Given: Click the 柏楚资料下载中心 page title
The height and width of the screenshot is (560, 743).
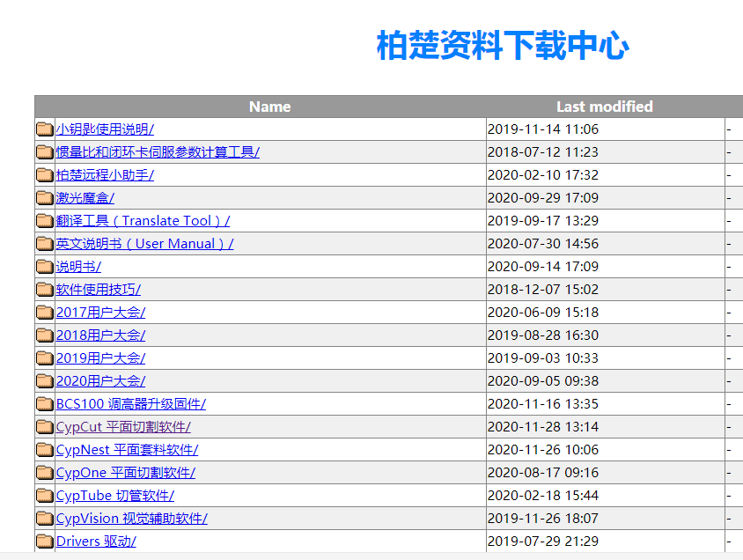Looking at the screenshot, I should [503, 46].
